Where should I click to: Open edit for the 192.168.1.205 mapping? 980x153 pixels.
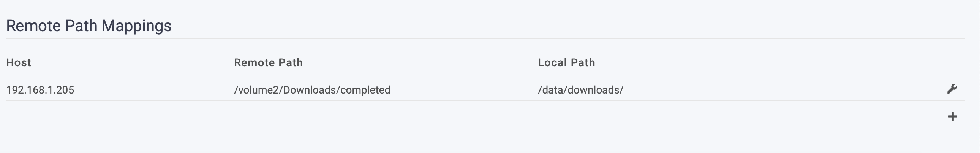[952, 89]
